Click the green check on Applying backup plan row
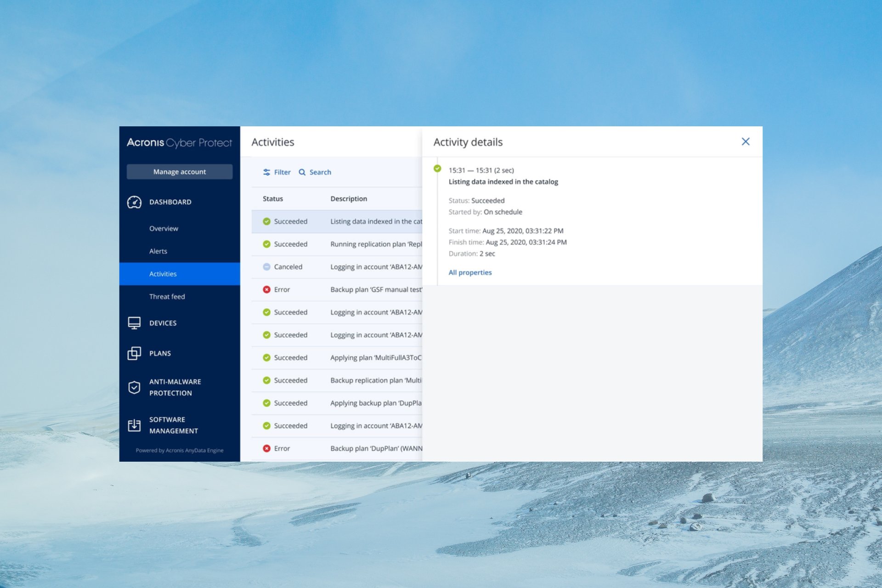 click(x=266, y=403)
